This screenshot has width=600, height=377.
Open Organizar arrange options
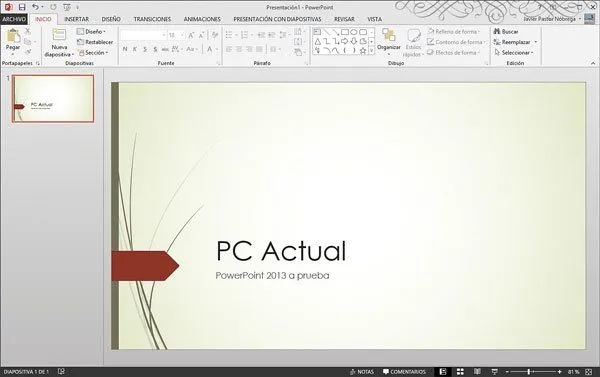tap(389, 42)
